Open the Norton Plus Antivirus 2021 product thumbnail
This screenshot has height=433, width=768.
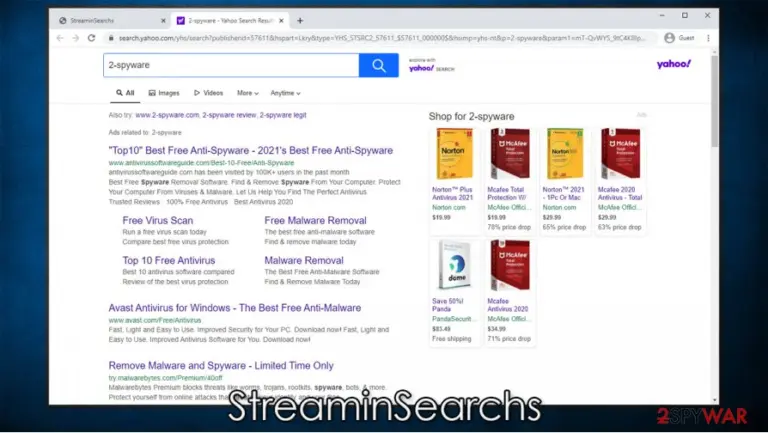click(455, 154)
